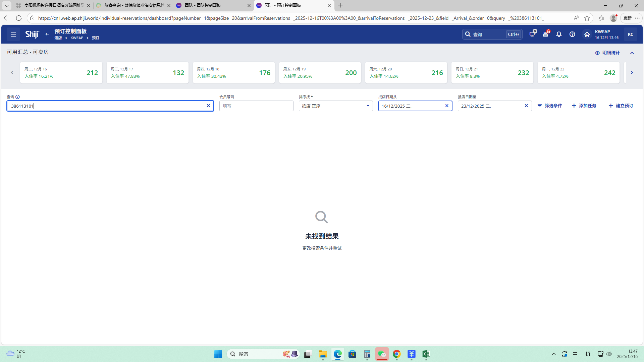Open the help question mark icon
The height and width of the screenshot is (362, 644).
572,34
